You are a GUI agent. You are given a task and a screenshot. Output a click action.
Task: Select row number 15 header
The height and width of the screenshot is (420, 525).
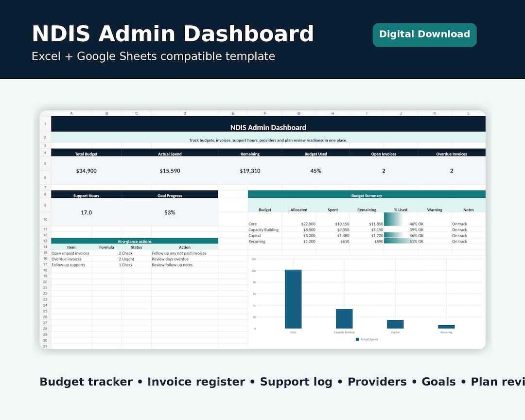click(x=45, y=253)
